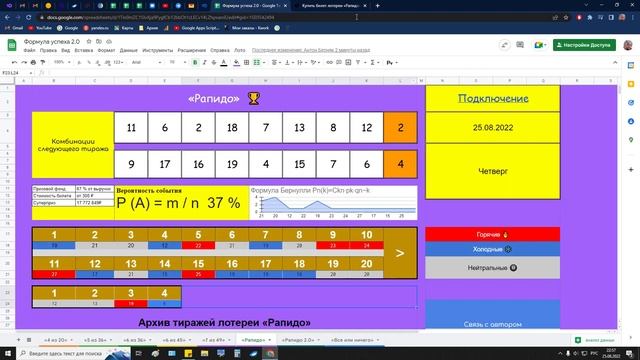Switch to sheet tab «Рапидо 2.0»
The width and height of the screenshot is (640, 360).
(300, 340)
